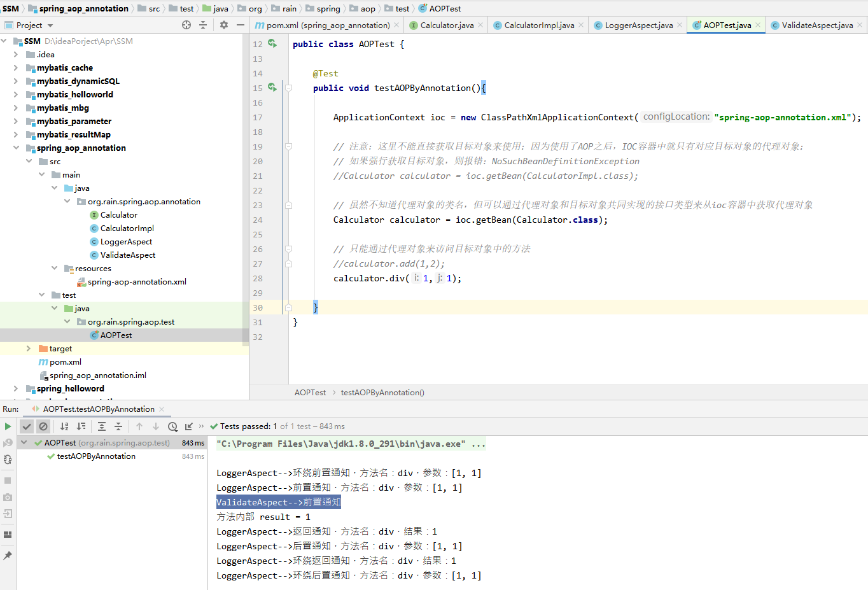Click highlighted ValidateAspect console line
The image size is (868, 590).
[279, 502]
